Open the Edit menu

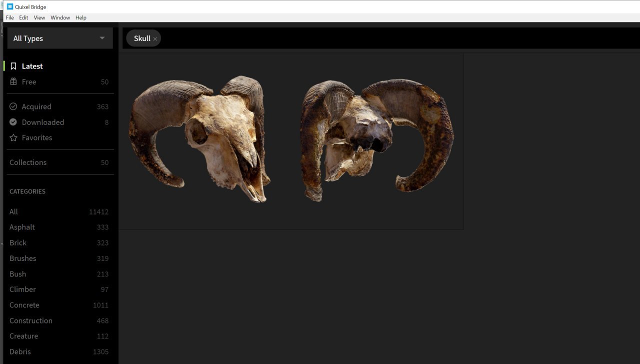tap(23, 17)
